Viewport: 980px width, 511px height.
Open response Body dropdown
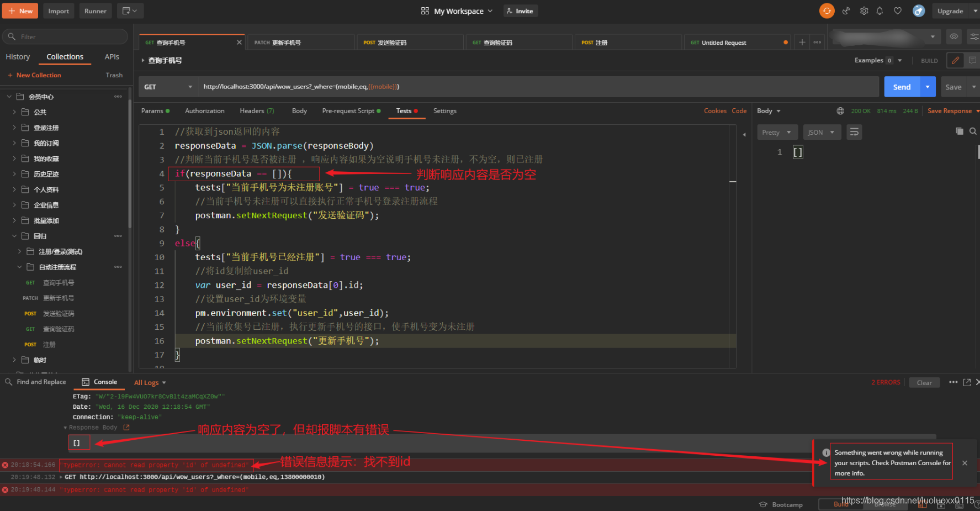(769, 111)
